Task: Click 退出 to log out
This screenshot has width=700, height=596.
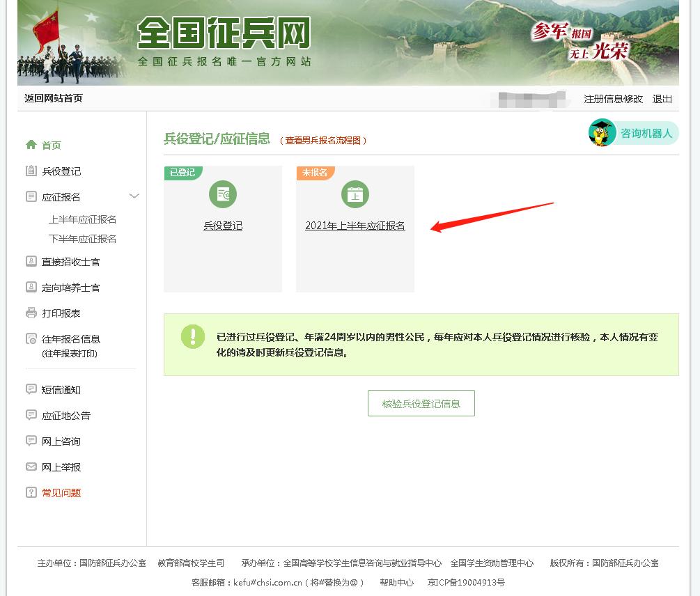Action: click(x=662, y=99)
